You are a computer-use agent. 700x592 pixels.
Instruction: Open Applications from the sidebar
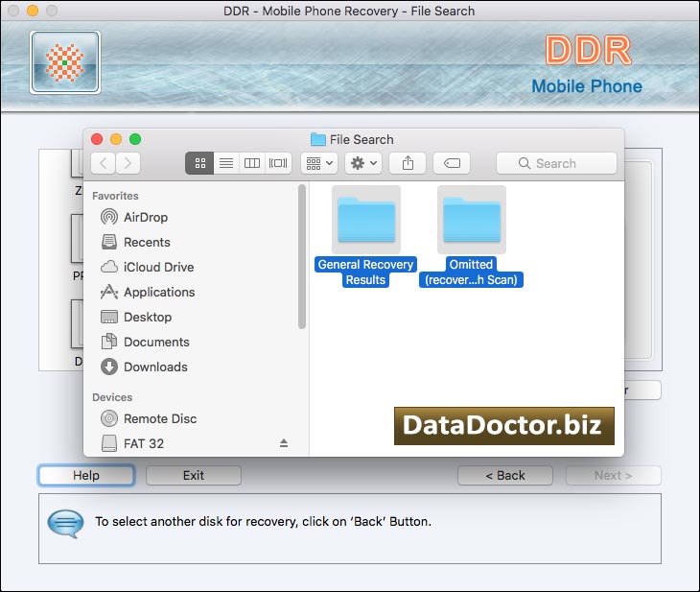158,292
